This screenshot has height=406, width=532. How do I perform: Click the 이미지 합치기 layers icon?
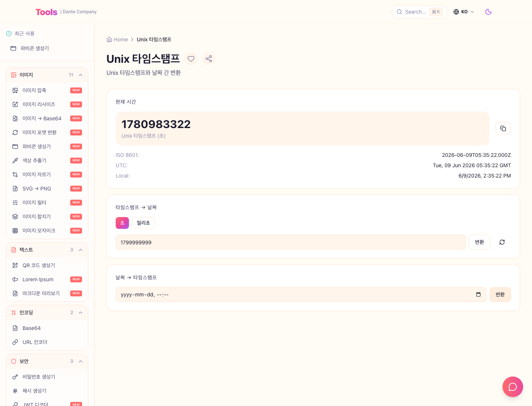click(15, 217)
